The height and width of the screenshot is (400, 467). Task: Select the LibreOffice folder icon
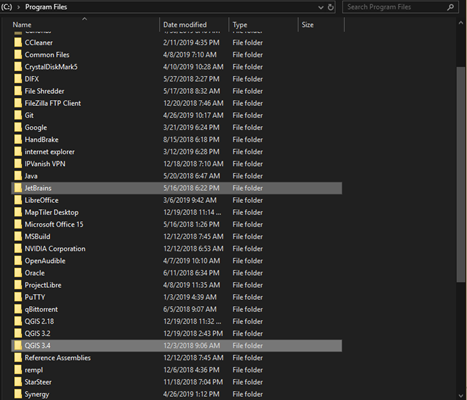coord(18,200)
